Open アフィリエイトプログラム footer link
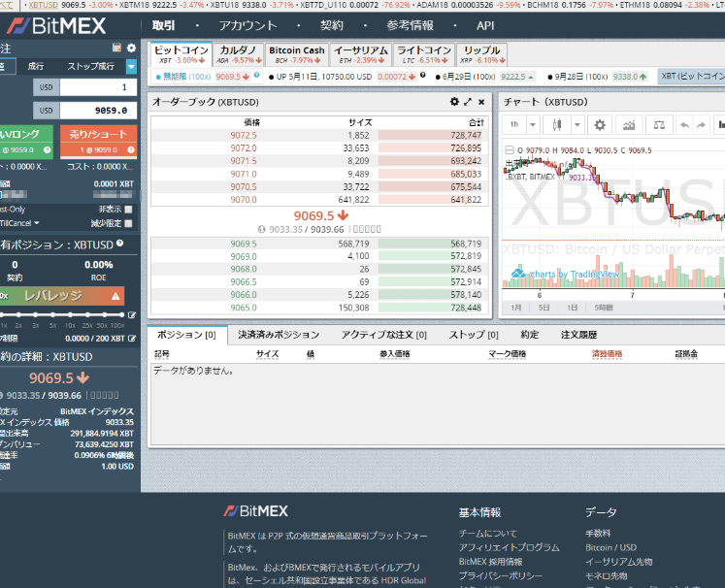The height and width of the screenshot is (588, 725). [x=510, y=547]
